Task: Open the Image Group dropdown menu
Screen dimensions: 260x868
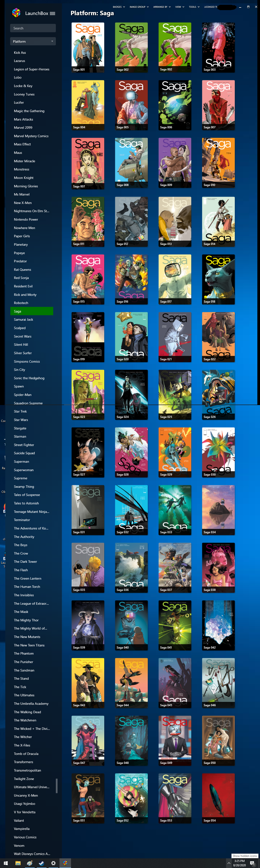Action: tap(139, 7)
